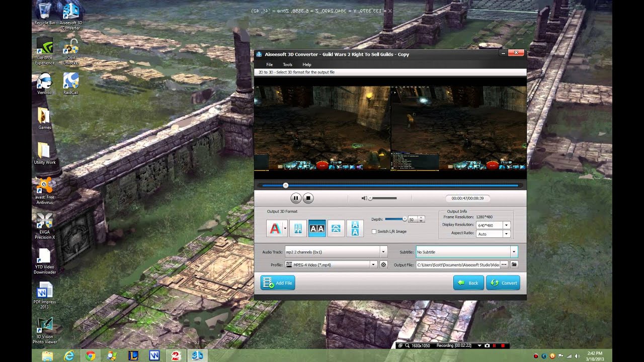This screenshot has width=644, height=362.
Task: Open the File menu
Action: [269, 64]
